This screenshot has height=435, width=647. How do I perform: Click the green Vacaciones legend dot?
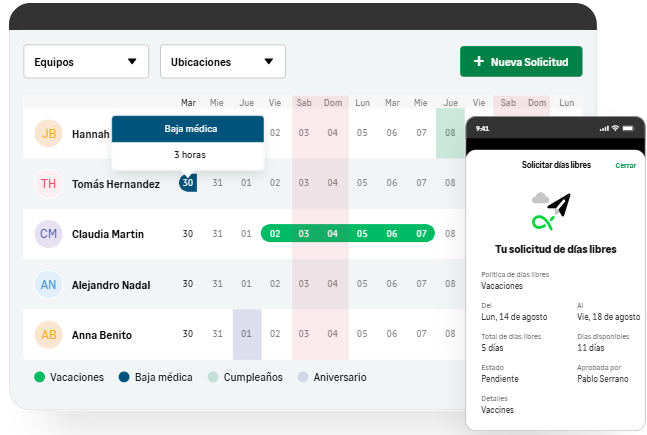click(x=39, y=378)
